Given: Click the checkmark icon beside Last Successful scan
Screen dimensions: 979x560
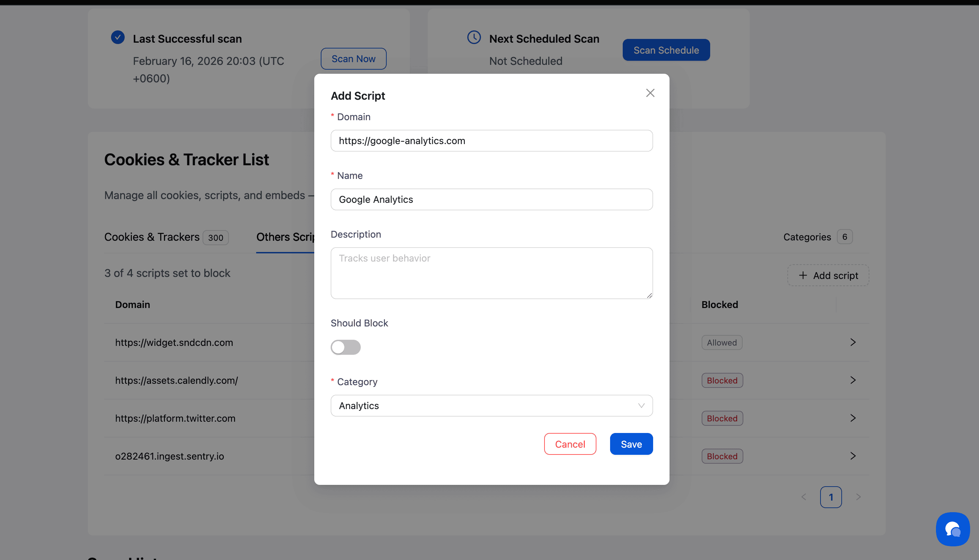Looking at the screenshot, I should [118, 38].
